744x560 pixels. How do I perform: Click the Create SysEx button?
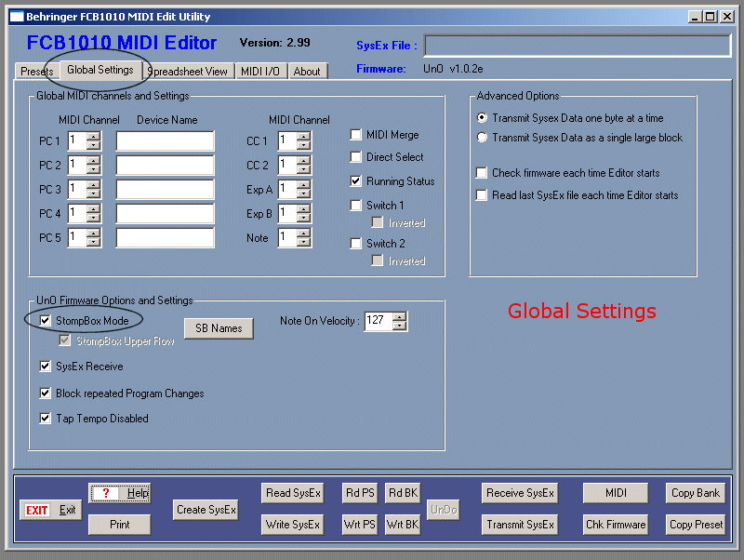point(206,510)
